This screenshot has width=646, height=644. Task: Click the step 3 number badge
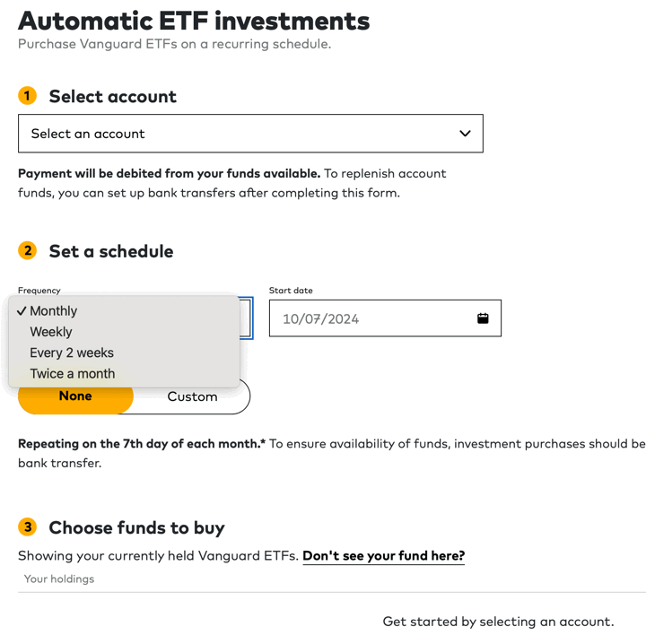pyautogui.click(x=28, y=527)
